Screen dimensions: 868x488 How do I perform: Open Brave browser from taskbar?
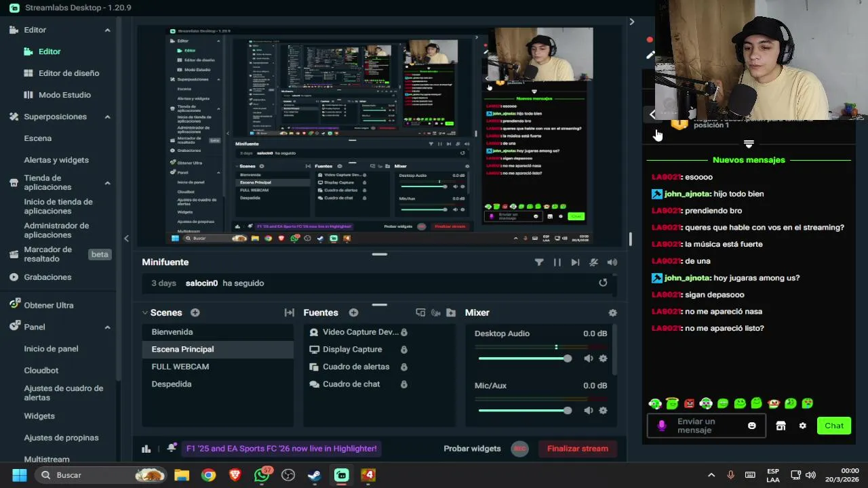235,475
